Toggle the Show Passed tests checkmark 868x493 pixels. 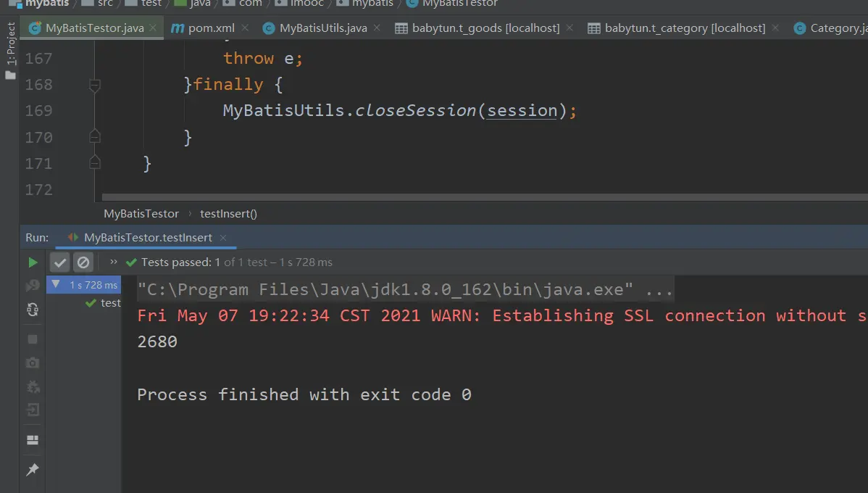pyautogui.click(x=60, y=262)
